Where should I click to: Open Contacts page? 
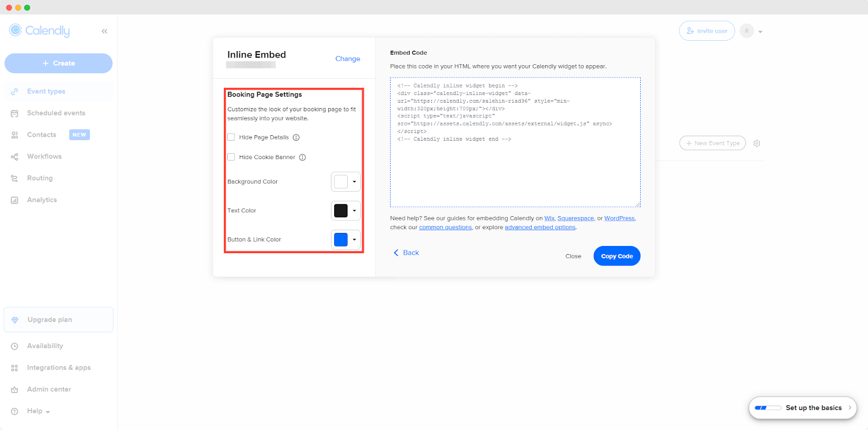click(x=42, y=135)
